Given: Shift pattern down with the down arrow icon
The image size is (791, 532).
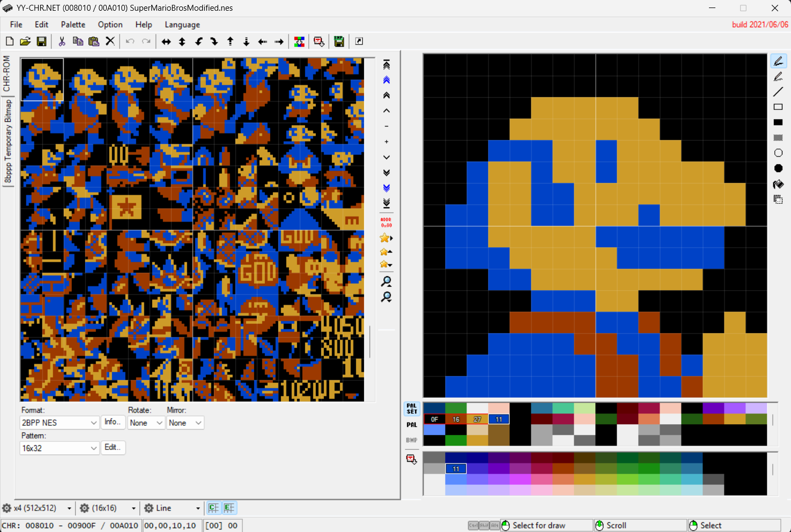Looking at the screenshot, I should pyautogui.click(x=247, y=41).
